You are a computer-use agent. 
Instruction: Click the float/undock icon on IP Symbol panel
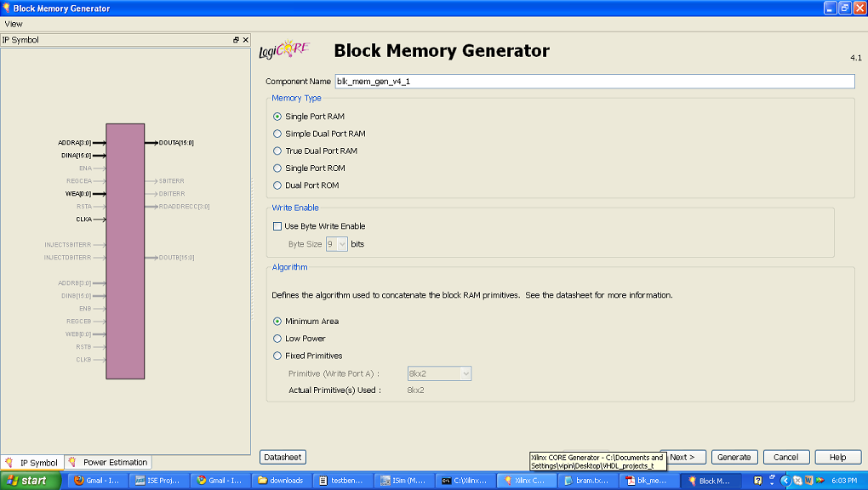[x=236, y=39]
